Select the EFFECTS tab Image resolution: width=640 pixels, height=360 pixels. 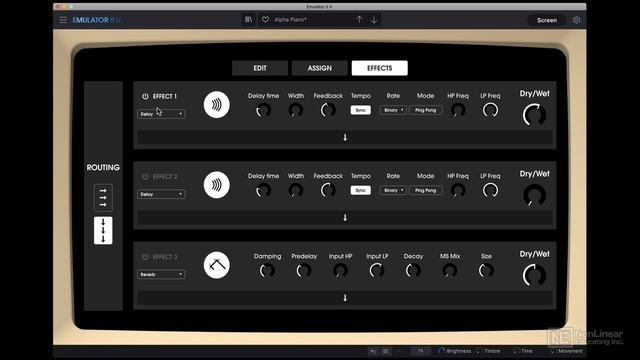pos(380,68)
